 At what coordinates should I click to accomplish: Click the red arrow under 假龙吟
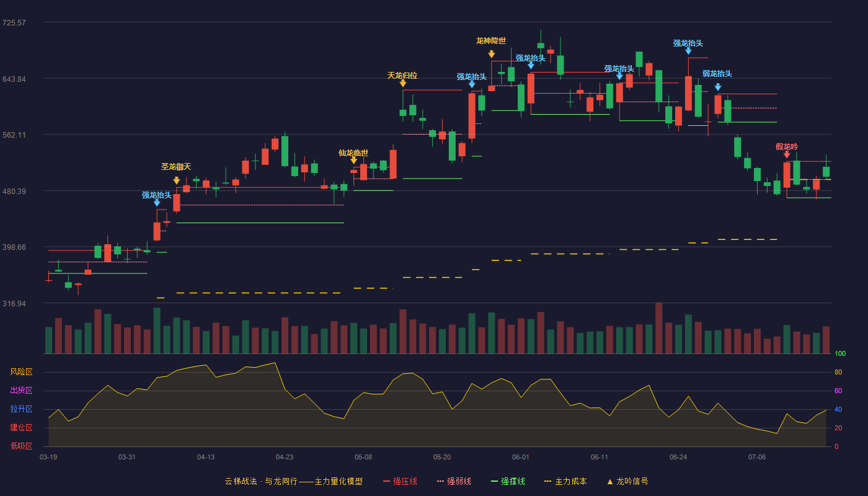787,154
